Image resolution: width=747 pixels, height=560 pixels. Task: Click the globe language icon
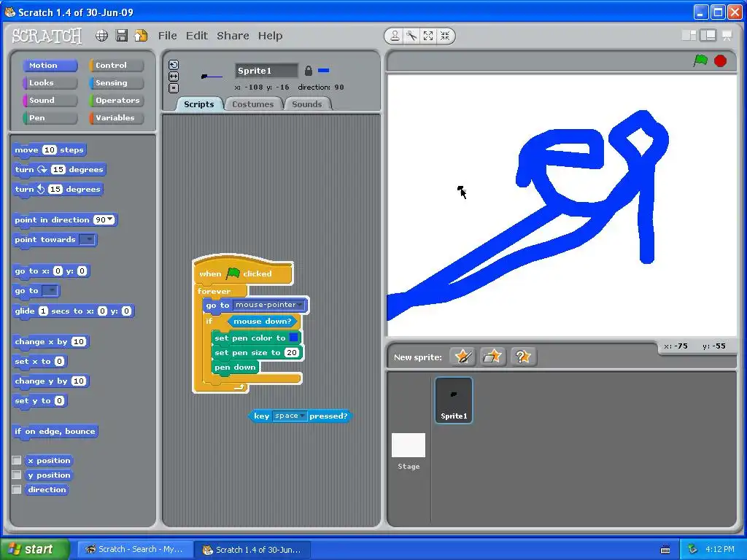tap(101, 36)
